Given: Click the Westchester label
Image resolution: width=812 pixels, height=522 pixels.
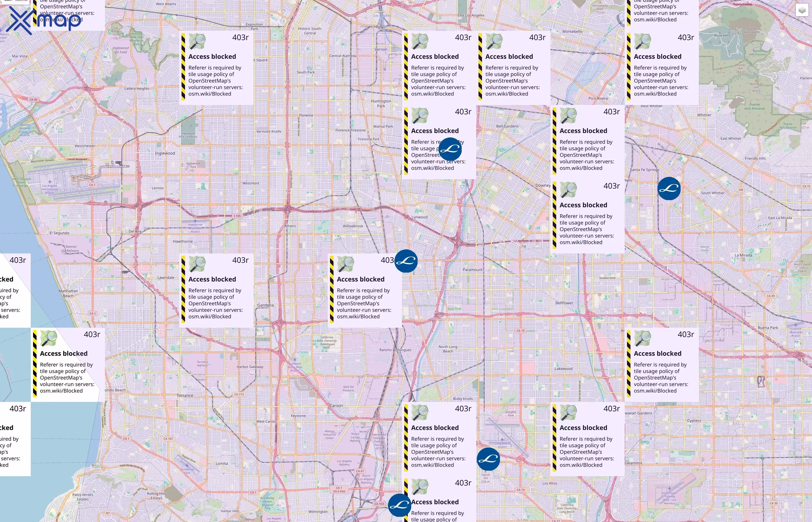Looking at the screenshot, I should [x=85, y=146].
